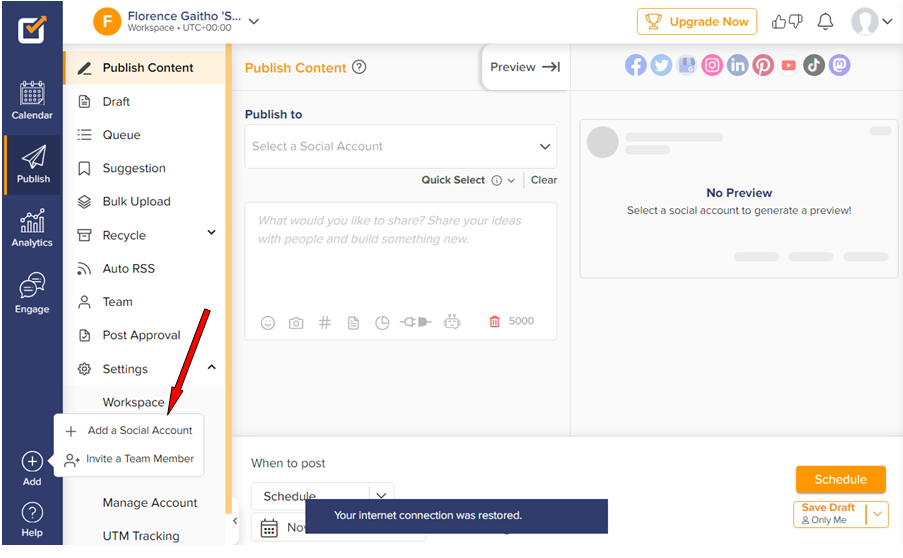
Task: Insert a hashtag with the # icon
Action: pyautogui.click(x=325, y=322)
